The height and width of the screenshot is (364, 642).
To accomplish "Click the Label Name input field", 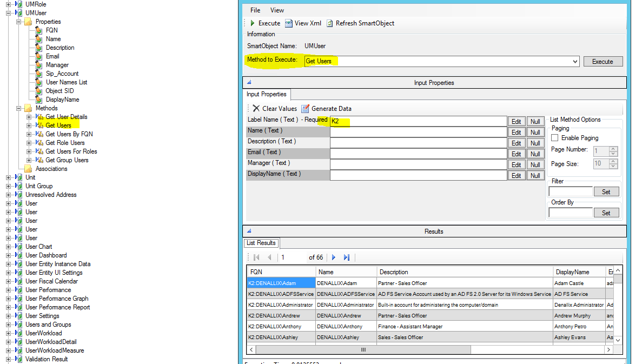I will (x=419, y=121).
